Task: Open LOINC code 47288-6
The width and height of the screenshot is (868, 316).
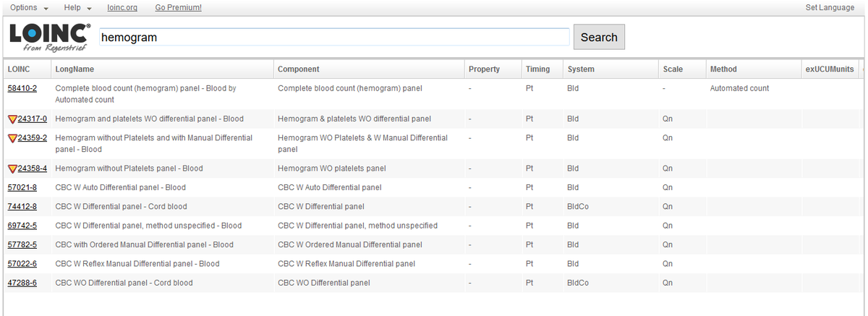Action: 22,283
